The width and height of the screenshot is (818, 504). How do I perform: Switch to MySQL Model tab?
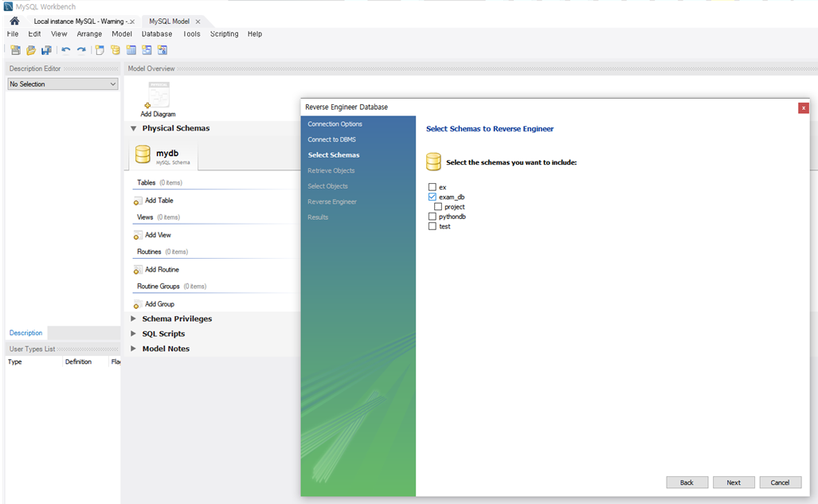pyautogui.click(x=169, y=21)
